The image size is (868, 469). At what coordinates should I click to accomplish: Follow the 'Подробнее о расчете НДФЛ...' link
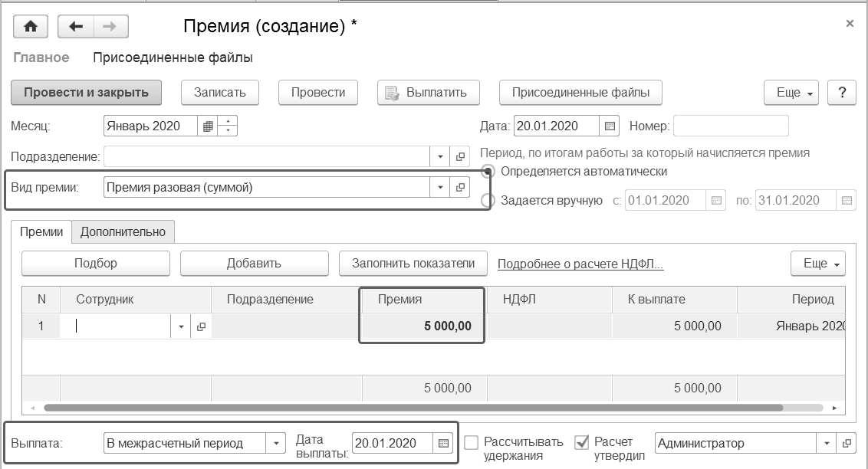[580, 264]
